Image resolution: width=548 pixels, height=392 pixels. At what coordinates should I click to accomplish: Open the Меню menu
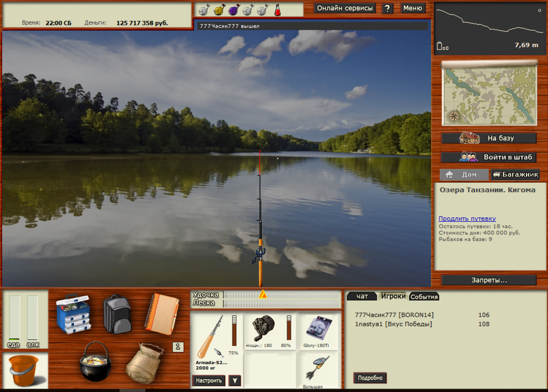point(413,8)
